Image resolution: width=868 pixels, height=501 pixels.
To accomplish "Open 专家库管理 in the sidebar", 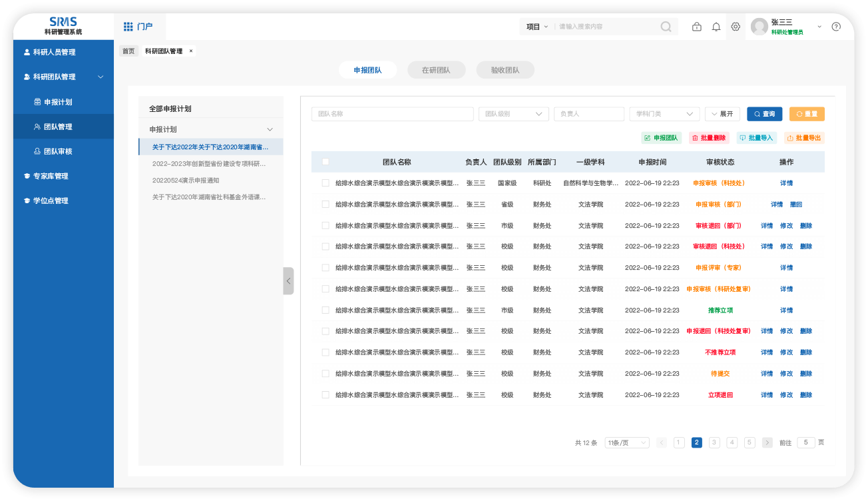I will point(63,176).
